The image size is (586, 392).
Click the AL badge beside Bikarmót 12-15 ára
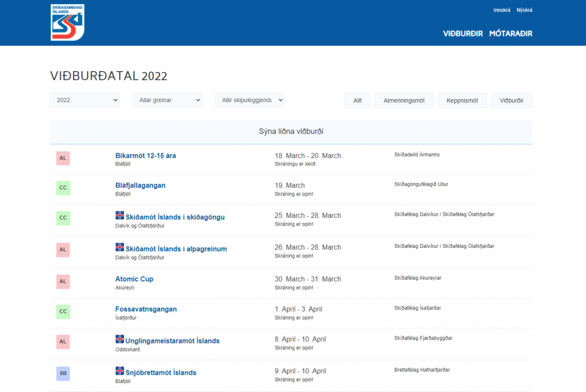(x=63, y=158)
